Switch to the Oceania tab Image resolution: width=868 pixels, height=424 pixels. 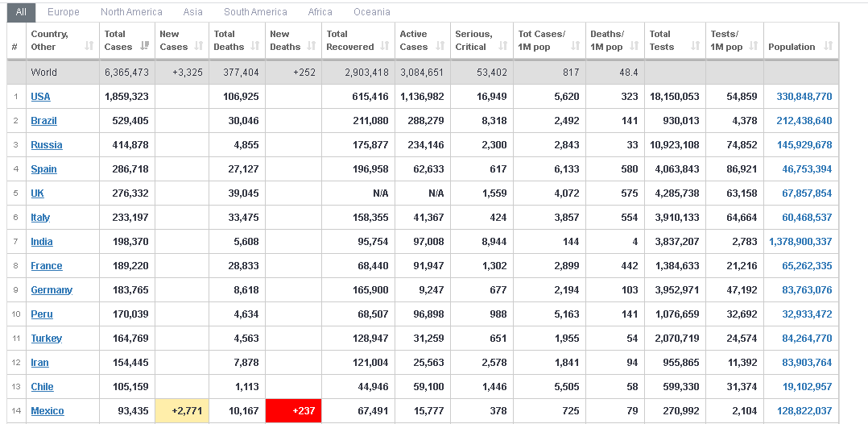[x=372, y=11]
